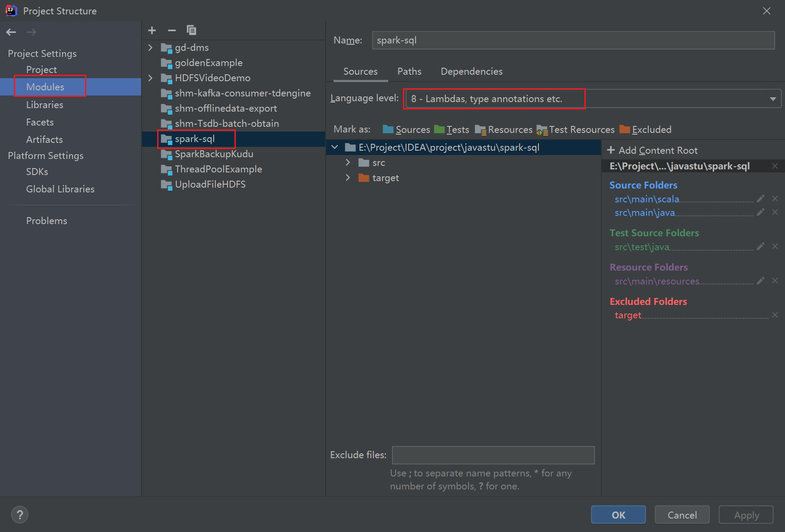Expand the src folder tree node
Viewport: 785px width, 532px height.
point(348,162)
